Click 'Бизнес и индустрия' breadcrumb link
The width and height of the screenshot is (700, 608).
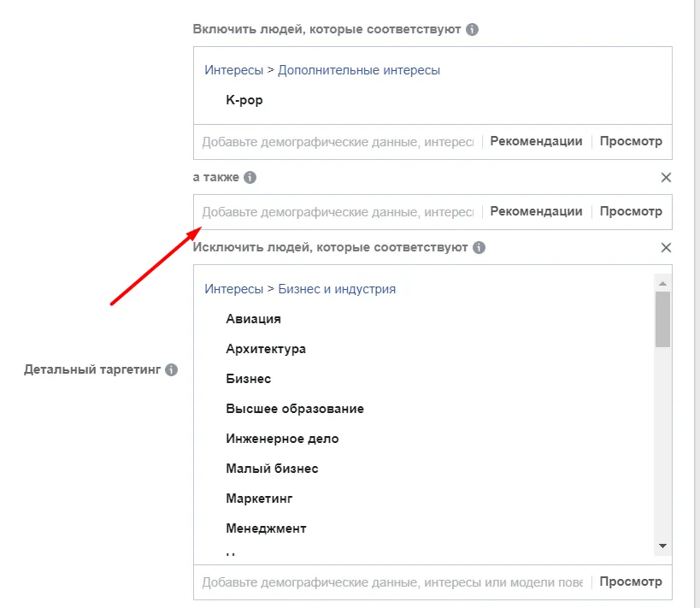pos(337,289)
